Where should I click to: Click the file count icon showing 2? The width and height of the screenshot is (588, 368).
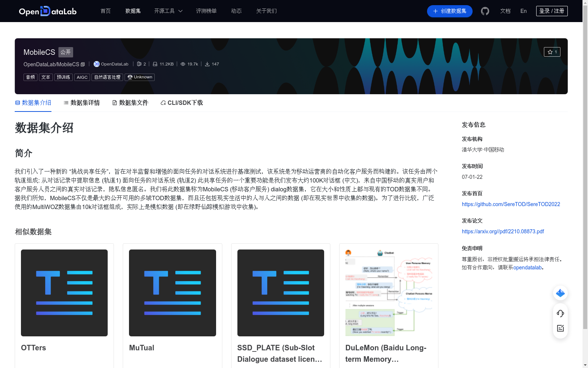pyautogui.click(x=139, y=64)
